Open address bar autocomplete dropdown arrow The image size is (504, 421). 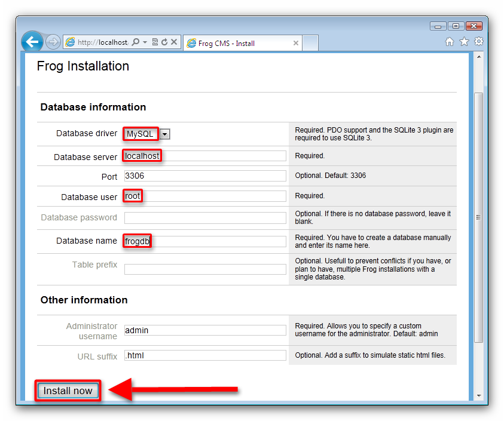tap(145, 42)
